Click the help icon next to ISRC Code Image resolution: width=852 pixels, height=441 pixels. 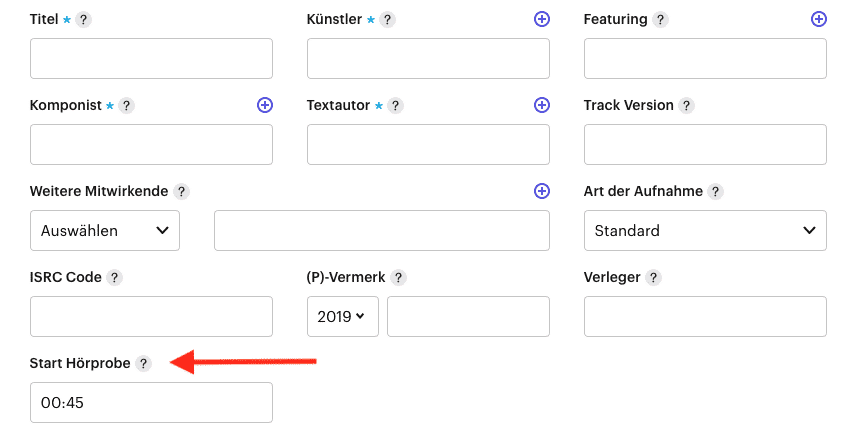(114, 278)
